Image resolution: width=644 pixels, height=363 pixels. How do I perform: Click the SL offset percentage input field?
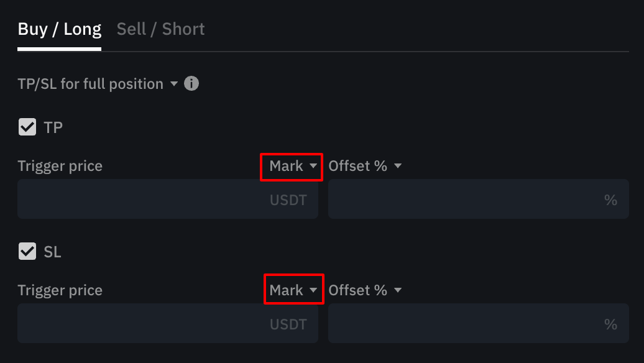tap(479, 323)
